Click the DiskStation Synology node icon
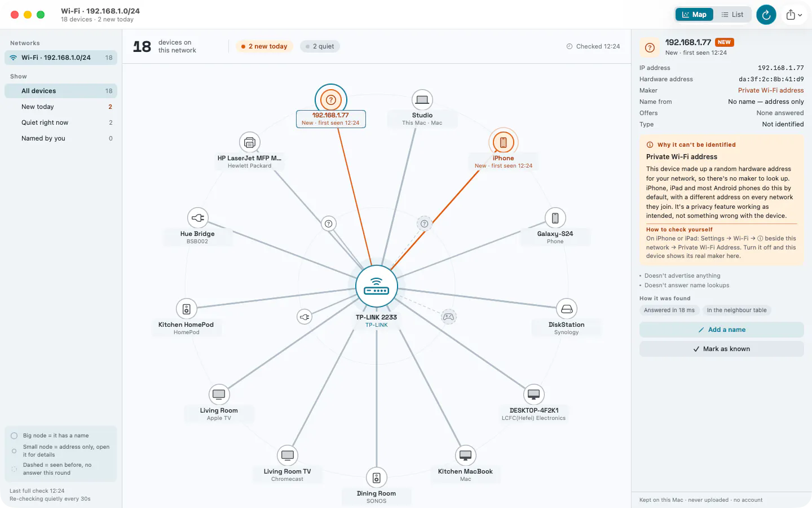 567,309
